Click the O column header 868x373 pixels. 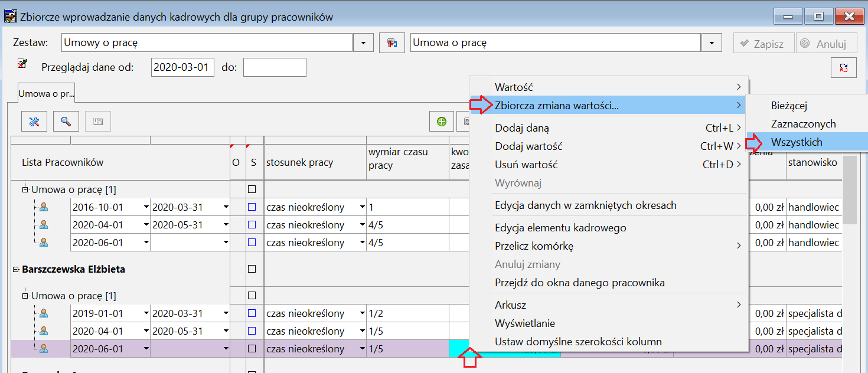(x=236, y=162)
